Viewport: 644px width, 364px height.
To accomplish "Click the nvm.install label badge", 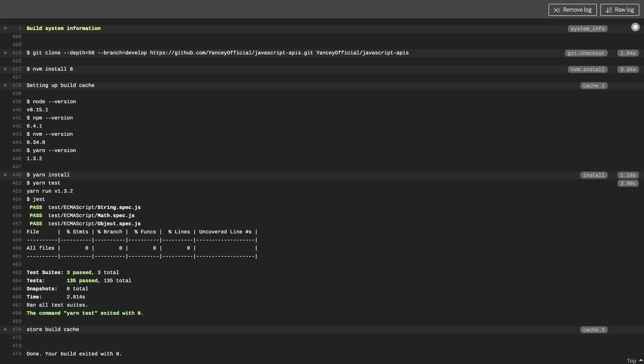I will tap(587, 69).
